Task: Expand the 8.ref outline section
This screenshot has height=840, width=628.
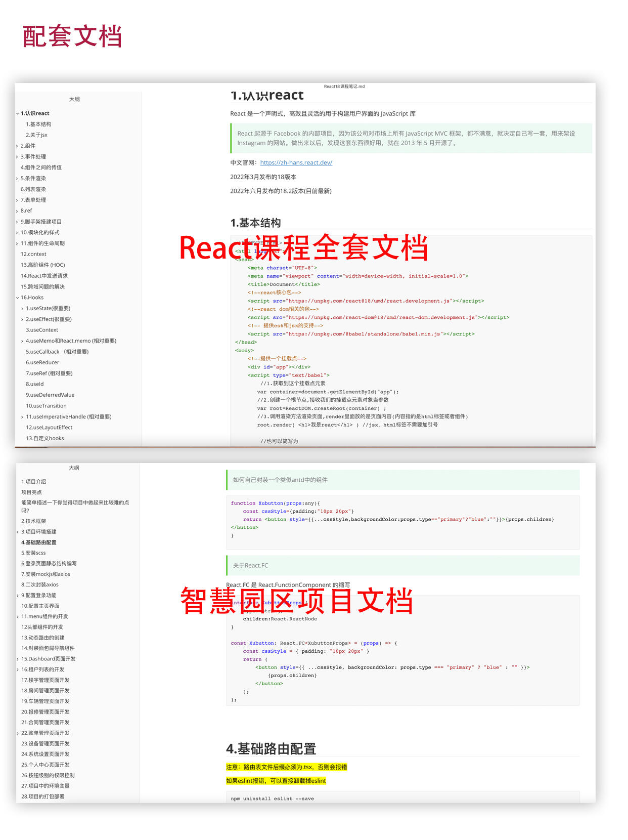Action: tap(17, 211)
